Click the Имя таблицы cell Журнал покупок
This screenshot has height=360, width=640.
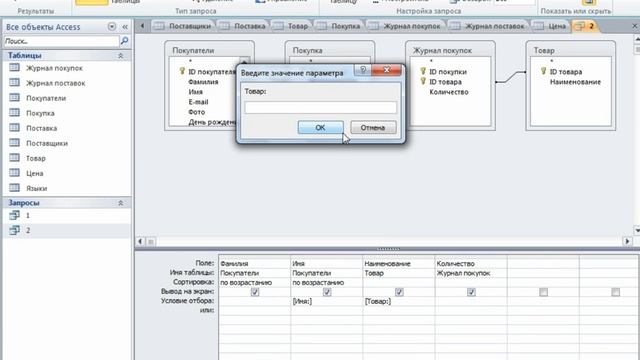click(x=471, y=273)
